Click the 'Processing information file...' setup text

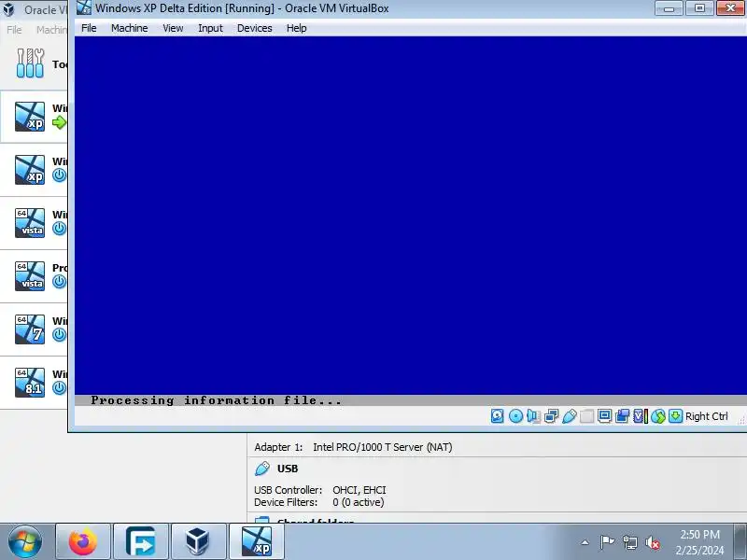tap(217, 400)
